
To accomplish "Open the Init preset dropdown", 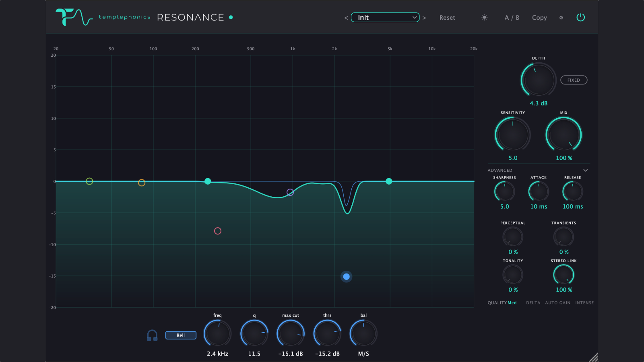I will tap(385, 17).
